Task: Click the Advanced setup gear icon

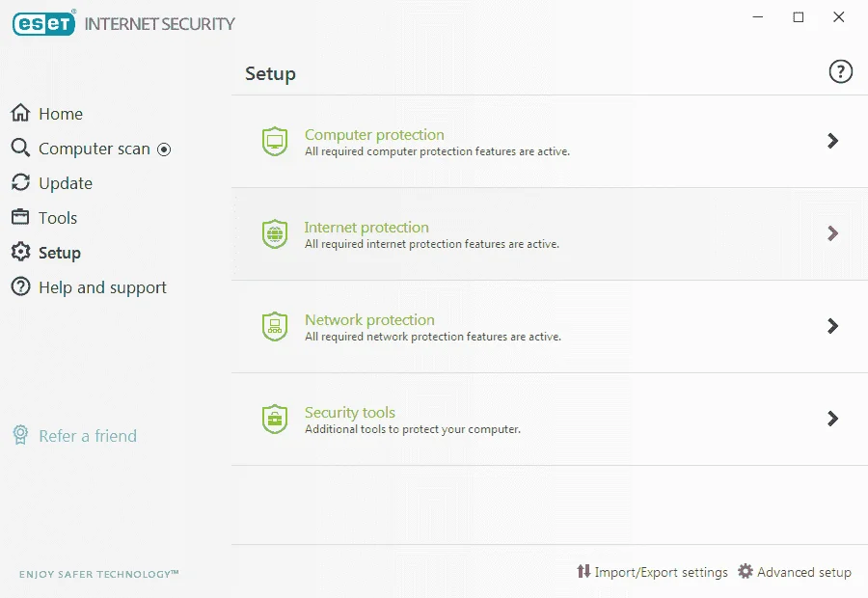Action: point(746,571)
